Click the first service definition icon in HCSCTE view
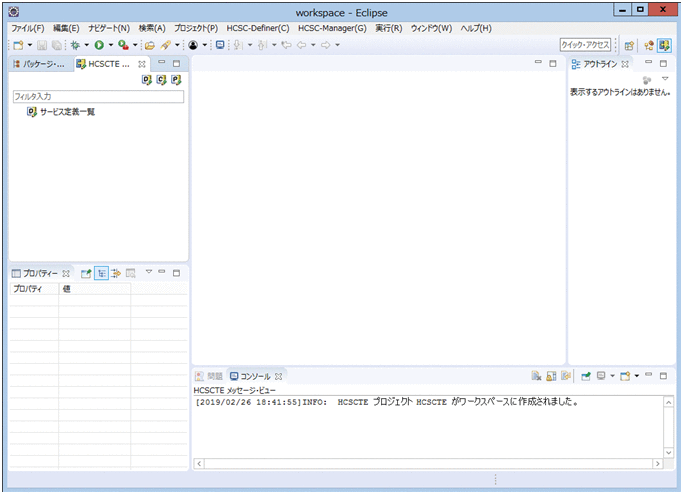685x496 pixels. (x=146, y=80)
